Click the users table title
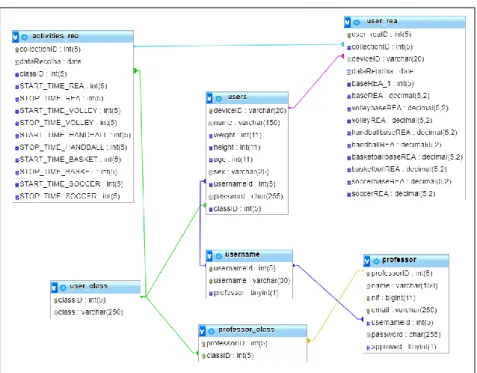 pos(237,97)
